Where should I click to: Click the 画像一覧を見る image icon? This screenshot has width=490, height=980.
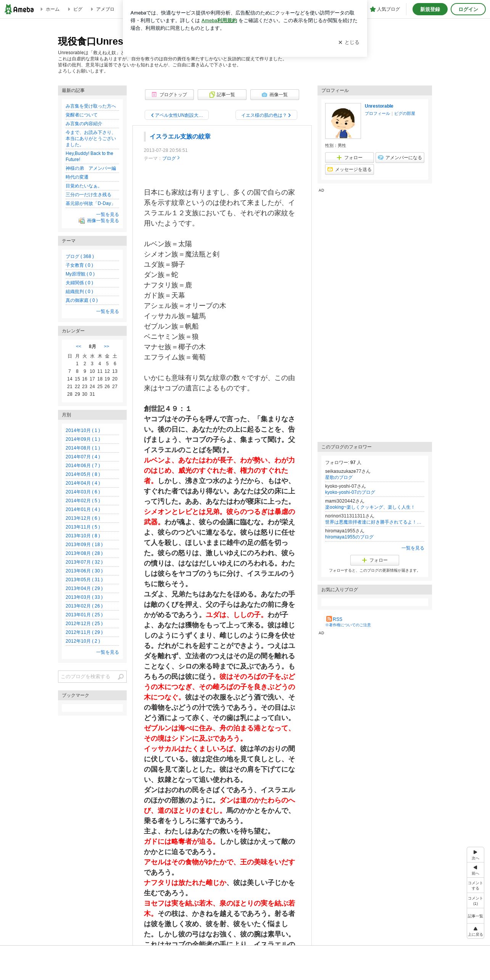82,221
